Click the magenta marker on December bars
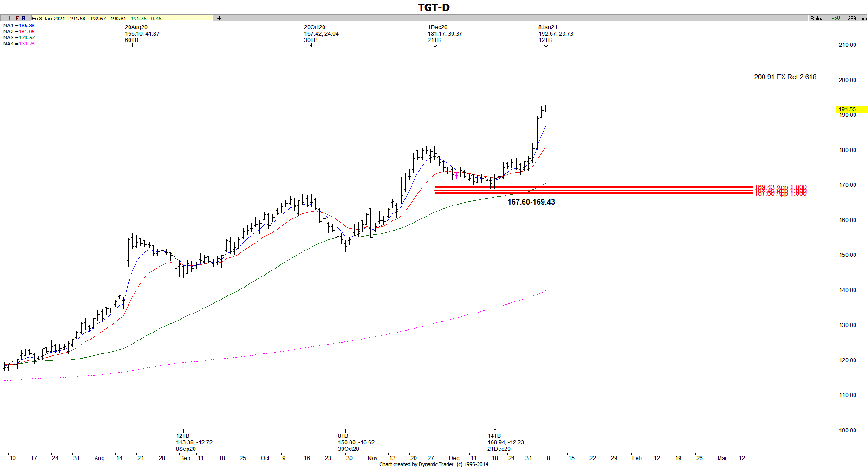The height and width of the screenshot is (468, 868). [456, 175]
